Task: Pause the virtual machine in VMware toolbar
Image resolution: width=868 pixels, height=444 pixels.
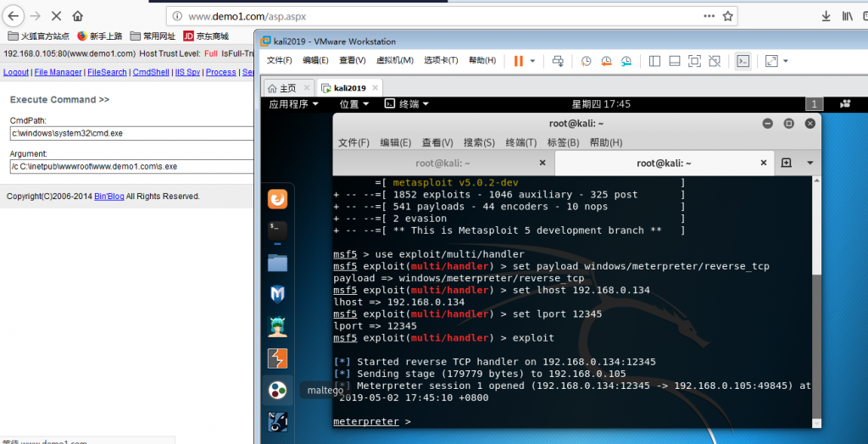Action: click(518, 61)
